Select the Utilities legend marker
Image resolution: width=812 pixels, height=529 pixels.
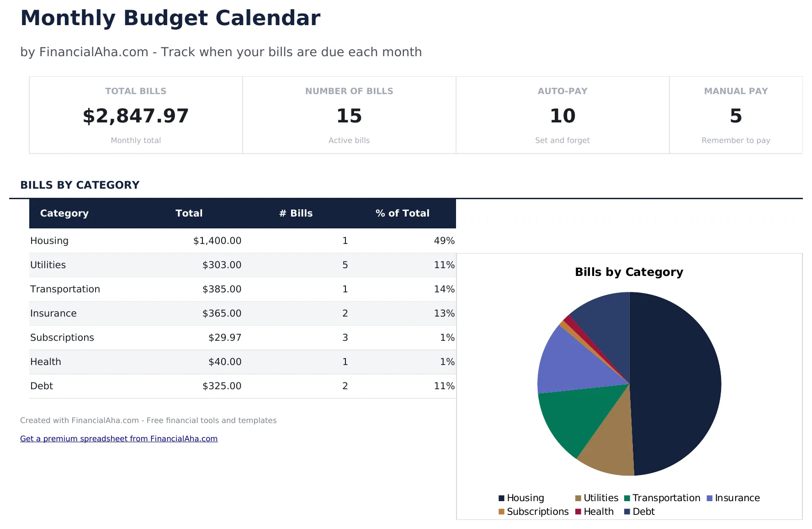[x=578, y=497]
